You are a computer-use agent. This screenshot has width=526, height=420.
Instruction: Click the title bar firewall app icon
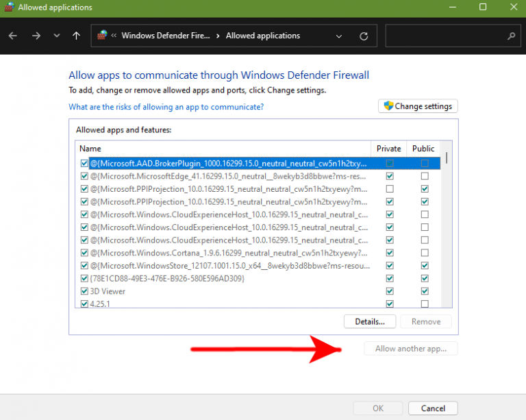(x=9, y=7)
